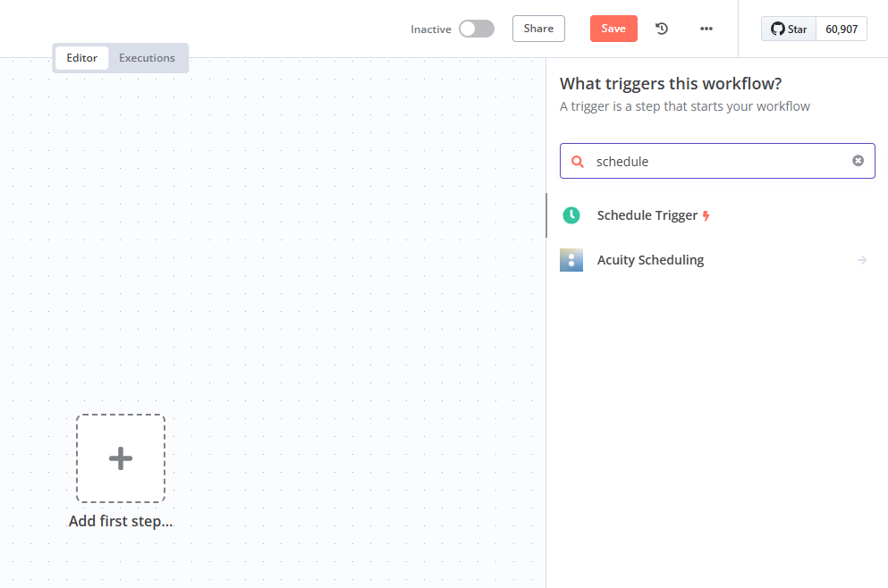
Task: Switch to the Editor tab
Action: [81, 57]
